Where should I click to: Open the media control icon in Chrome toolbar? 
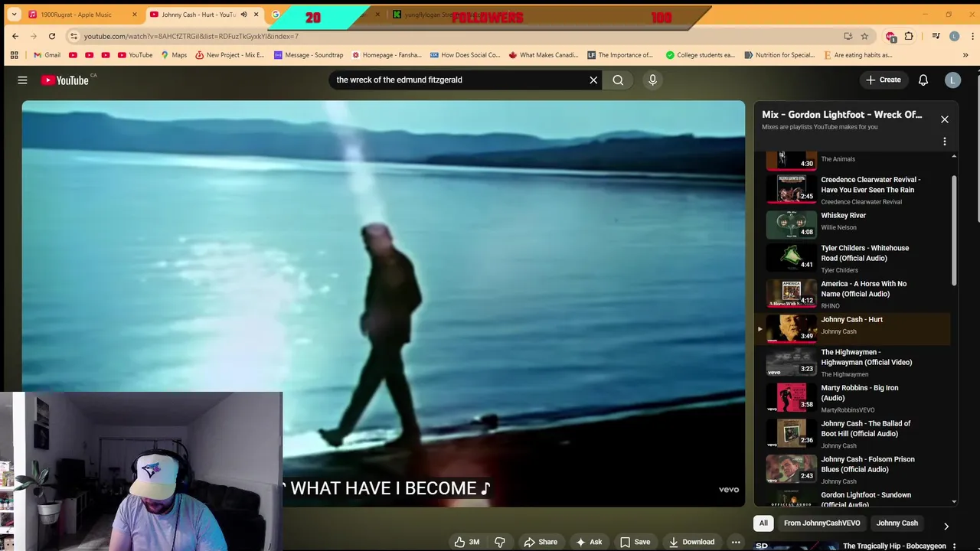pos(936,36)
